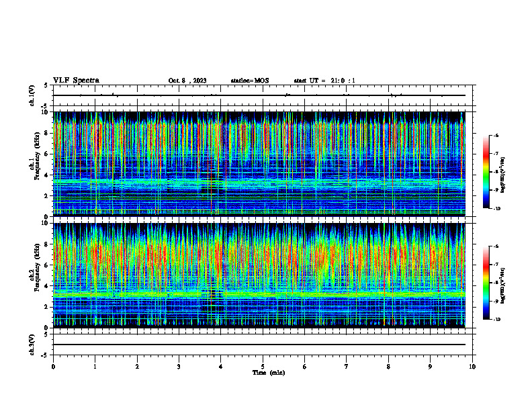Click the ch.2 colorbar "log(PSD)" label
Image resolution: width=532 pixels, height=411 pixels.
coord(503,286)
